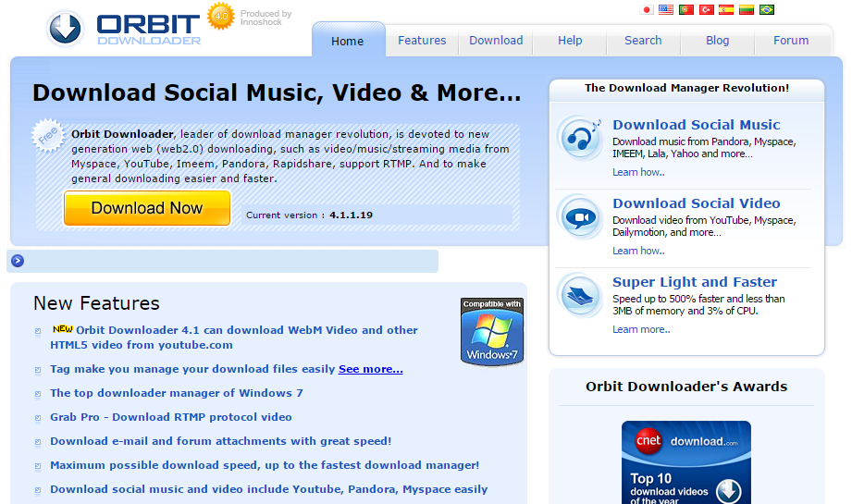
Task: Click the yellow Download Now button
Action: tap(147, 208)
